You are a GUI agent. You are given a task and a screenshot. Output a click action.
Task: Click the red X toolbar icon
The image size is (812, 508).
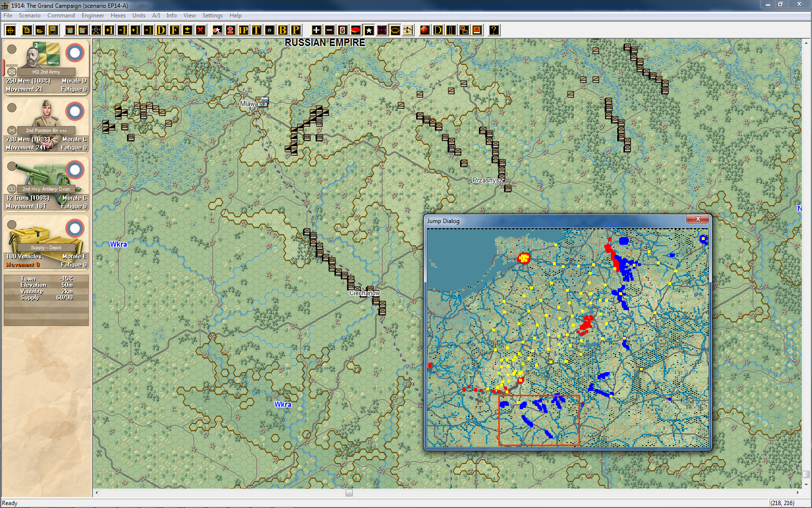tap(201, 30)
